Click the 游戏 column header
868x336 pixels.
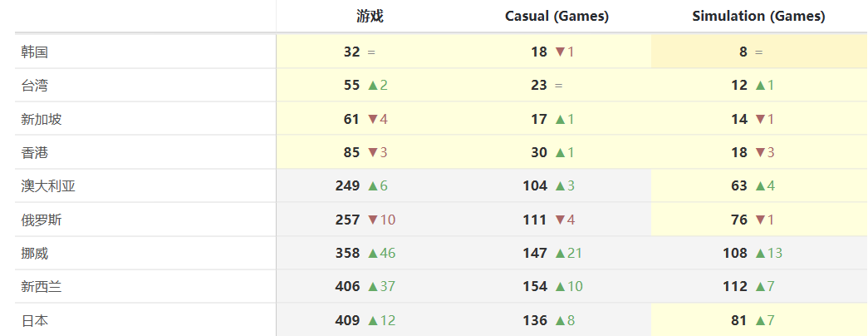click(370, 16)
